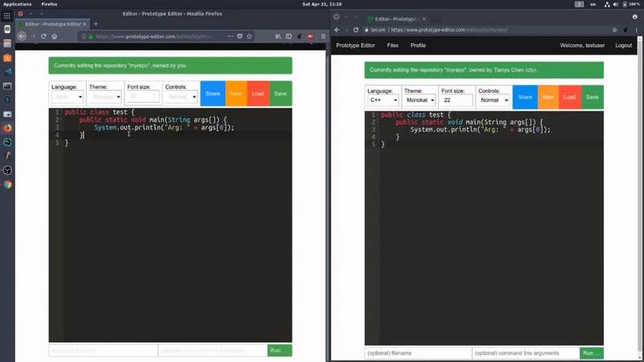Viewport: 644px width, 362px height.
Task: Go to the Firefox home page
Action: point(54,36)
